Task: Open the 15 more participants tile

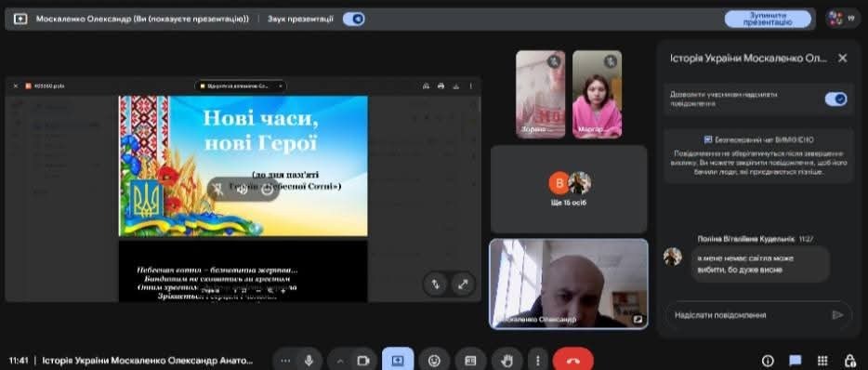Action: point(569,189)
